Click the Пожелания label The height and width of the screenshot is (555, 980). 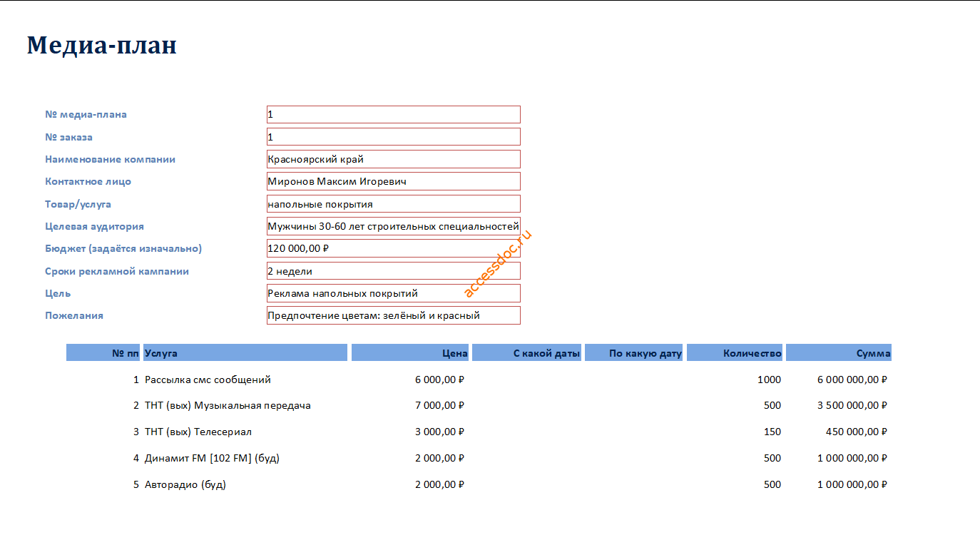coord(74,315)
